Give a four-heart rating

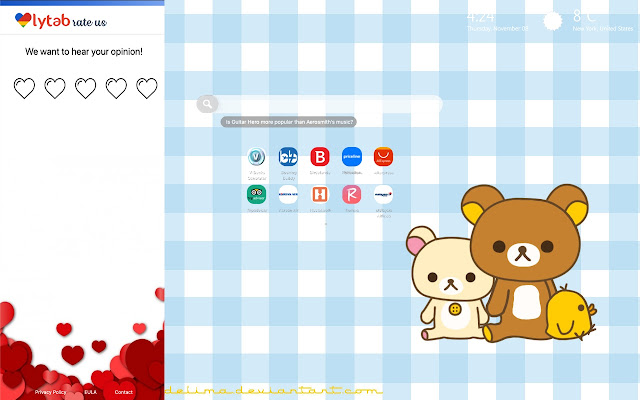pos(116,89)
